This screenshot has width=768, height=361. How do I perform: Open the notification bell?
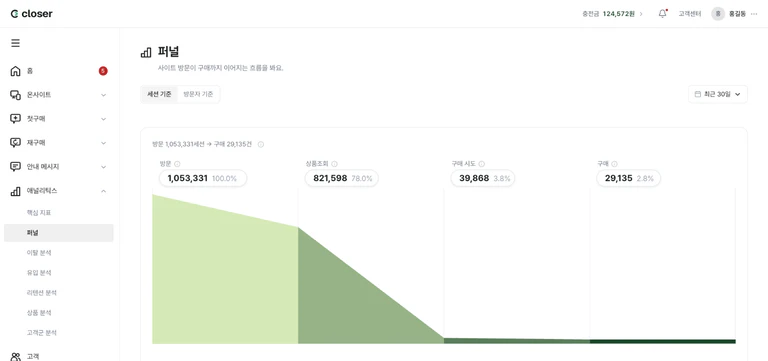pos(662,14)
